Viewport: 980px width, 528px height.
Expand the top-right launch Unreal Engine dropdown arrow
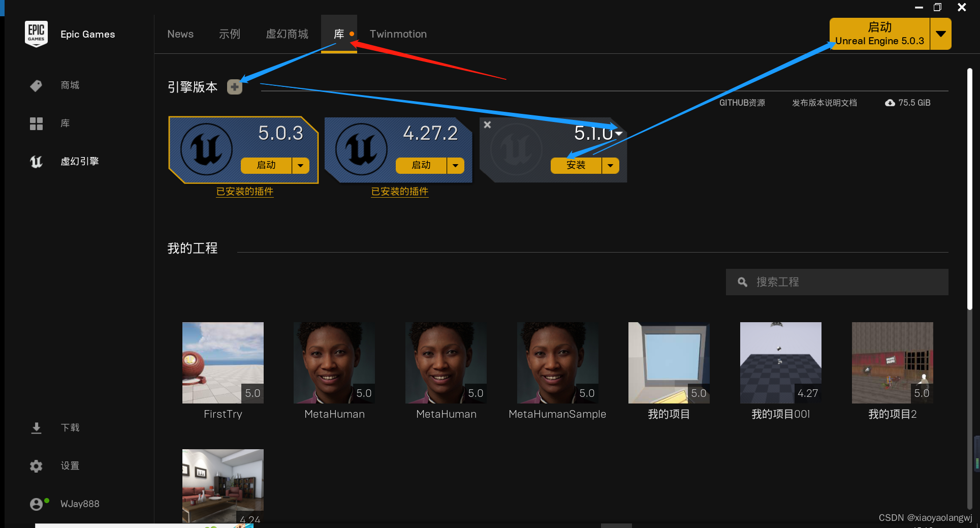pyautogui.click(x=941, y=34)
